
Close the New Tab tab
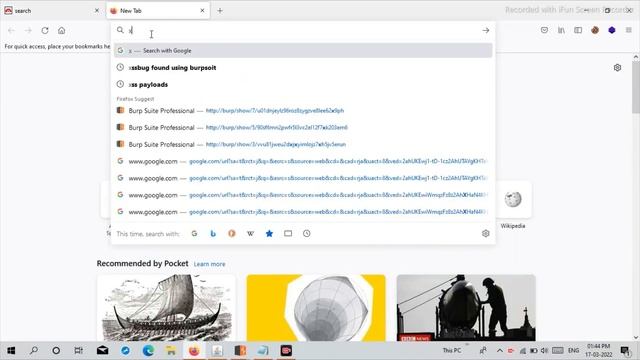click(202, 11)
